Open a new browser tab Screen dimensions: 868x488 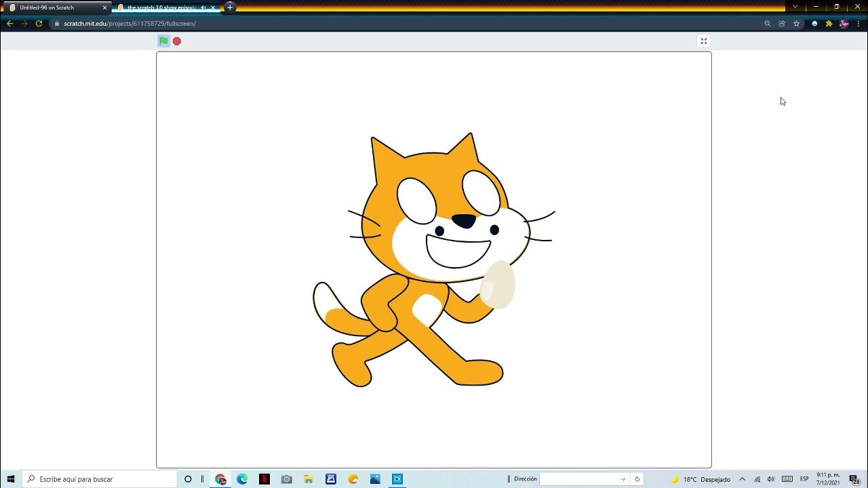point(230,7)
